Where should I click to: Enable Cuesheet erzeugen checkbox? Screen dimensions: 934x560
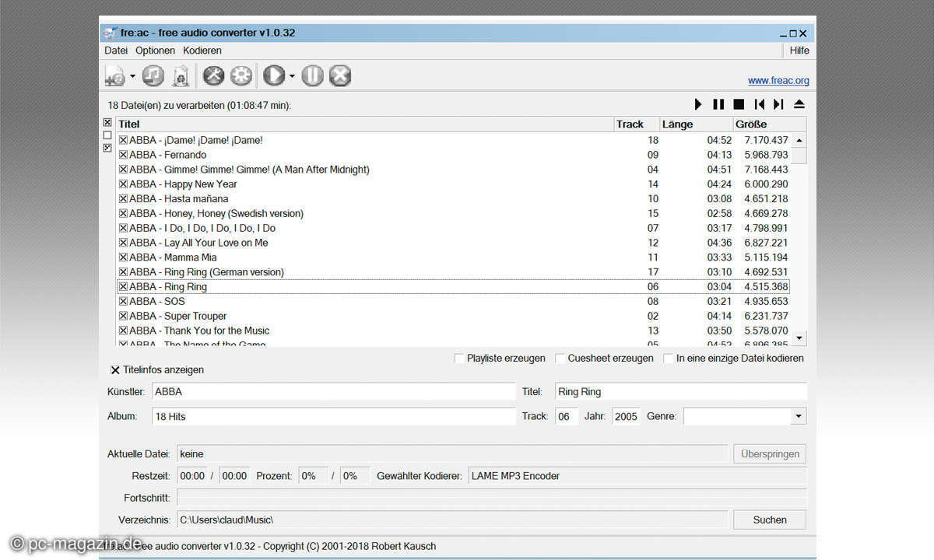tap(560, 359)
